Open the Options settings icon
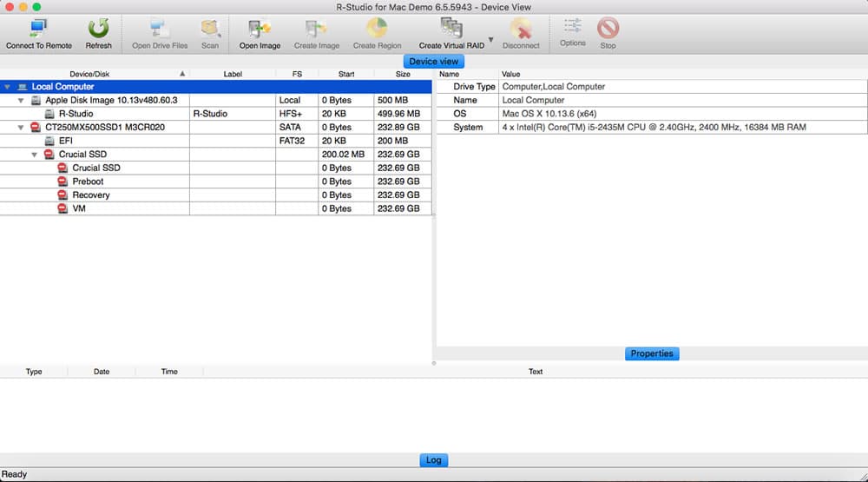This screenshot has height=482, width=868. 572,26
